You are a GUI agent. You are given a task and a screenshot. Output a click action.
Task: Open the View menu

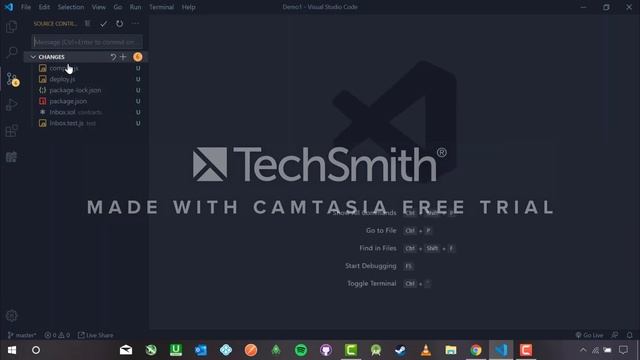(x=98, y=7)
